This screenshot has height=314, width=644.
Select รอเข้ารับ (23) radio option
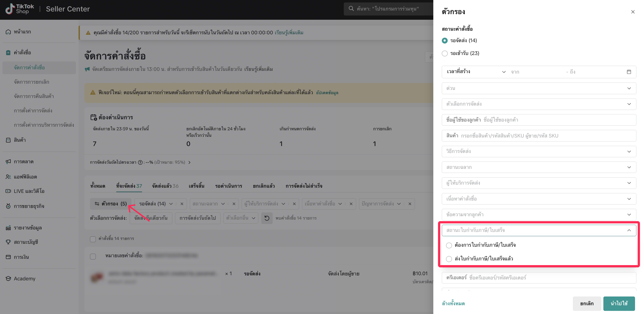pyautogui.click(x=445, y=53)
